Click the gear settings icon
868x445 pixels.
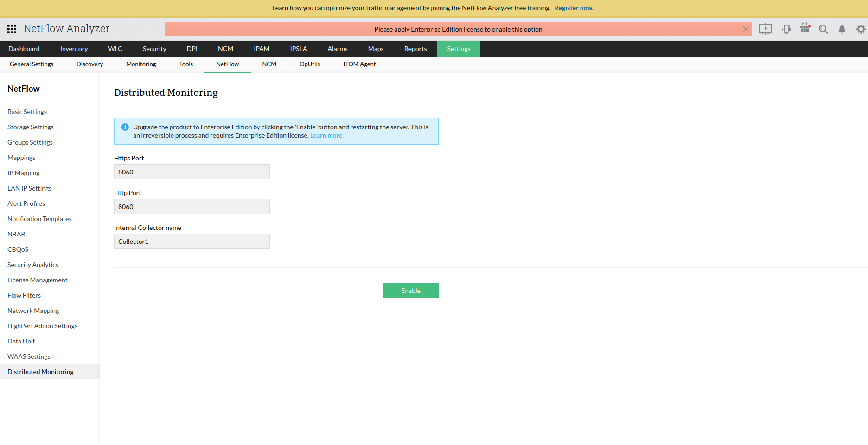click(x=861, y=29)
